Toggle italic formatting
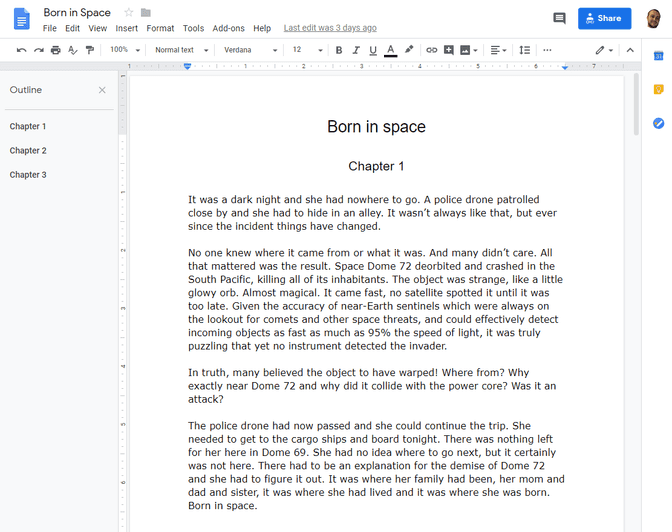 coord(356,50)
